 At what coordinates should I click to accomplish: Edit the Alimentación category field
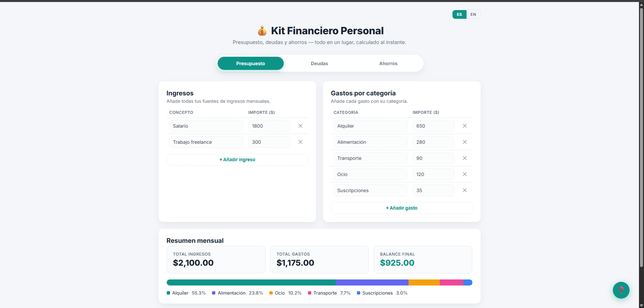click(370, 142)
